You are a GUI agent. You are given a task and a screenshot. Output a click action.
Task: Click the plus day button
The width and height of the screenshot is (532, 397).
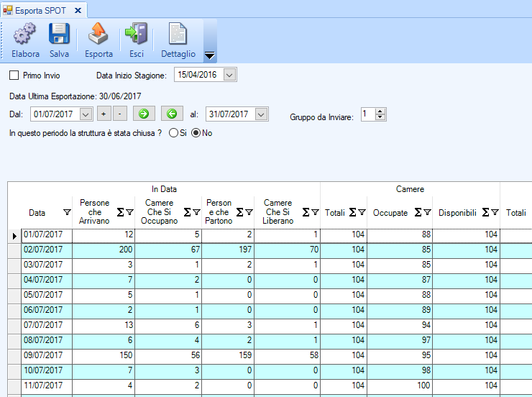pyautogui.click(x=104, y=114)
